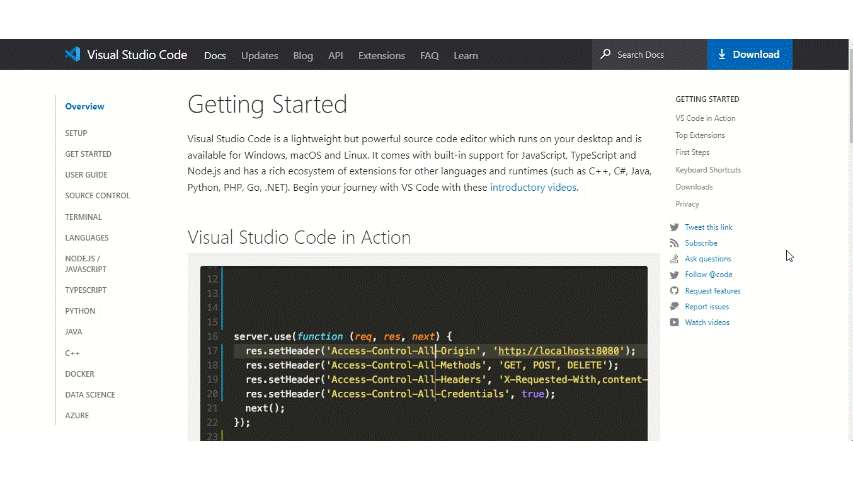Click the Ask questions link
The width and height of the screenshot is (853, 480).
(708, 259)
